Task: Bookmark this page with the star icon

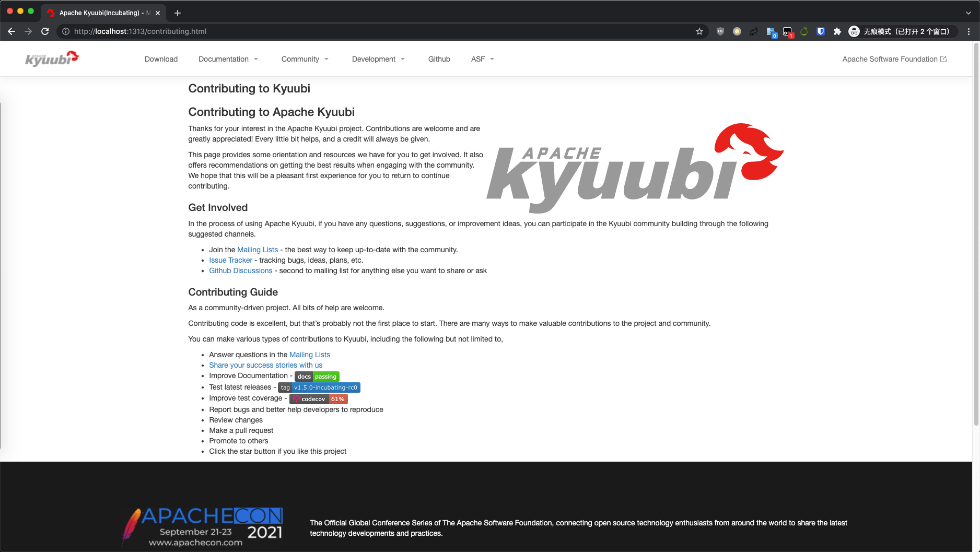Action: (x=699, y=31)
